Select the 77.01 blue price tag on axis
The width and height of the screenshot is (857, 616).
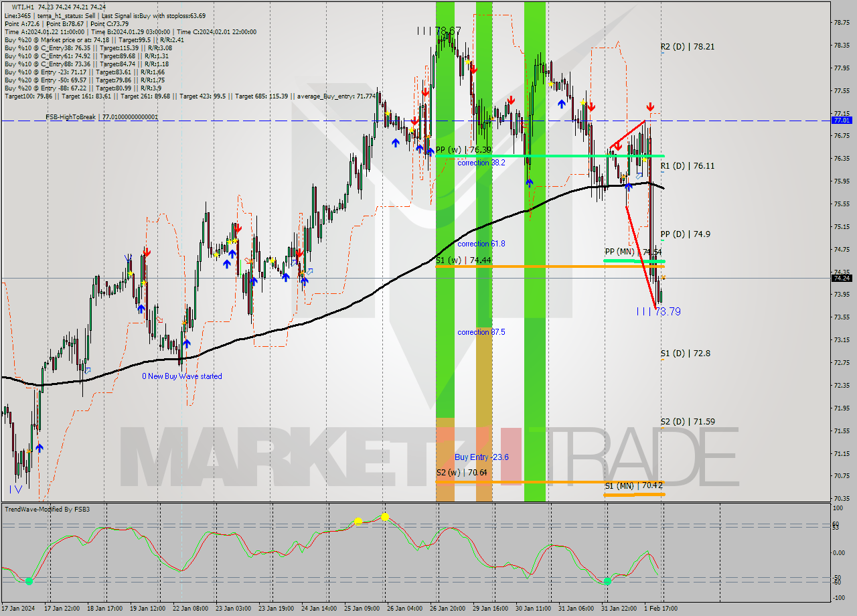coord(841,121)
